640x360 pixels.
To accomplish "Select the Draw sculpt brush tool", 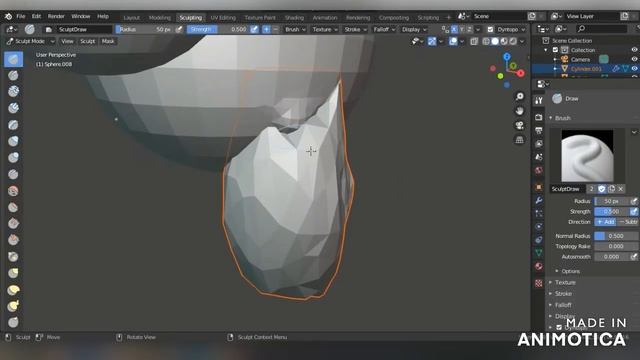I will [13, 59].
